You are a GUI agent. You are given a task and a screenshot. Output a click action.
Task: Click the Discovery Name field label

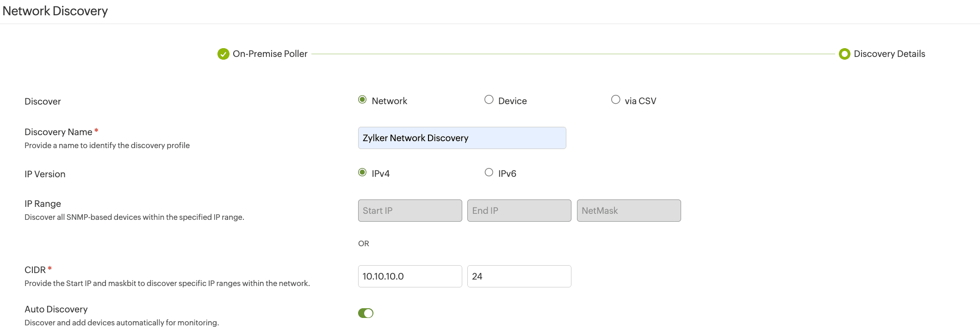[x=58, y=132]
